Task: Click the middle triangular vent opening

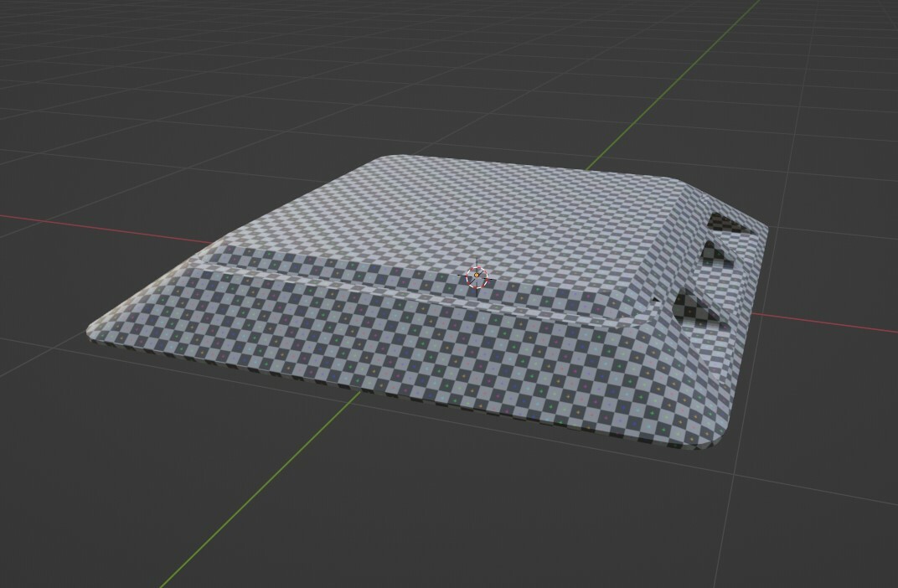Action: 710,255
